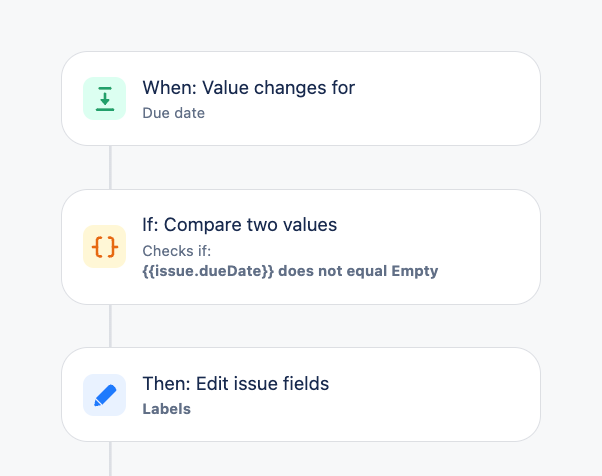Image resolution: width=602 pixels, height=476 pixels.
Task: Click the orange curly braces condition icon
Action: pos(104,246)
